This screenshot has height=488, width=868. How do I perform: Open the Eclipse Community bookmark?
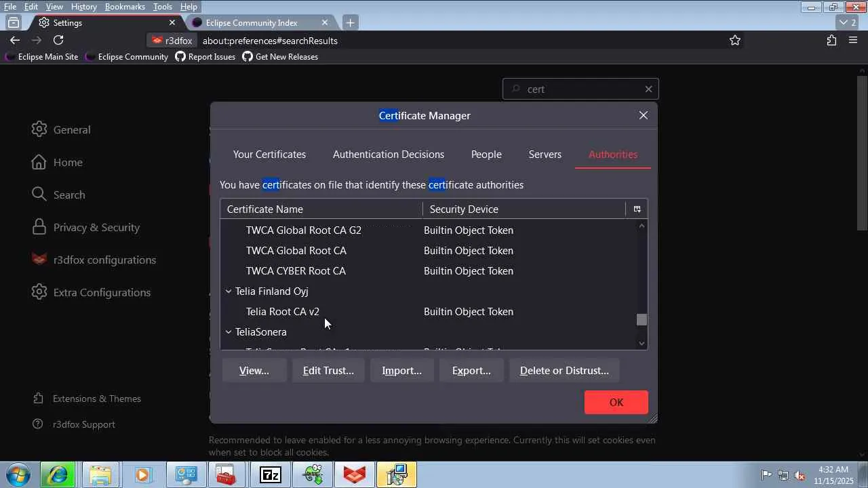tap(126, 57)
